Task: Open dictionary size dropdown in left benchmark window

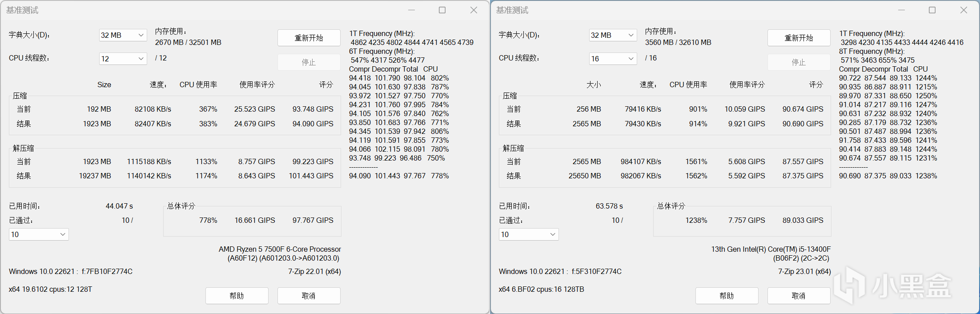Action: click(x=123, y=35)
